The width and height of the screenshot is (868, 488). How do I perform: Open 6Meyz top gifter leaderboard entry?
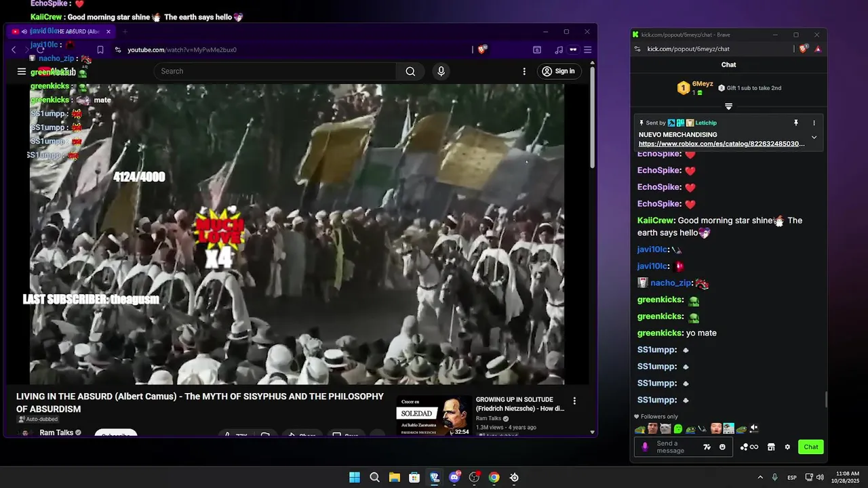[x=695, y=87]
